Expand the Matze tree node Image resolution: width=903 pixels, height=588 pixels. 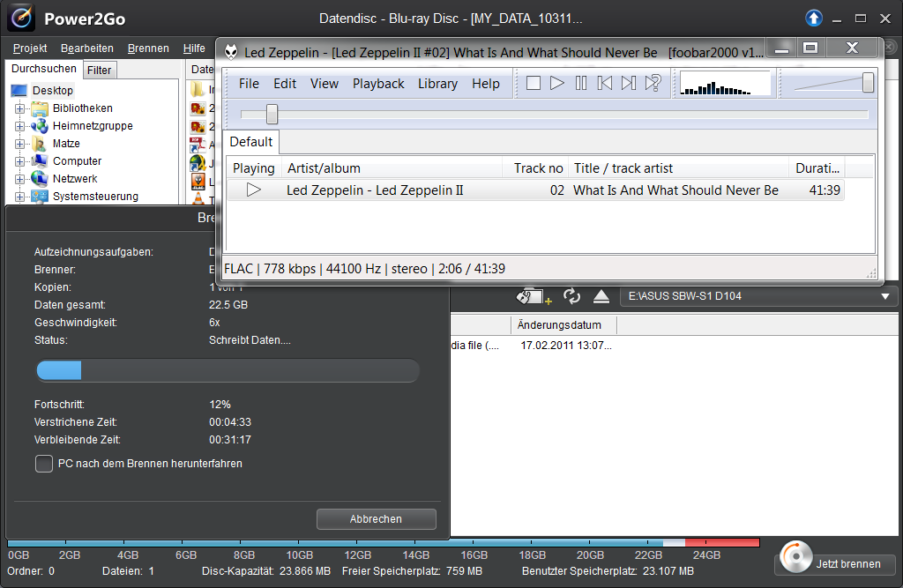click(19, 144)
